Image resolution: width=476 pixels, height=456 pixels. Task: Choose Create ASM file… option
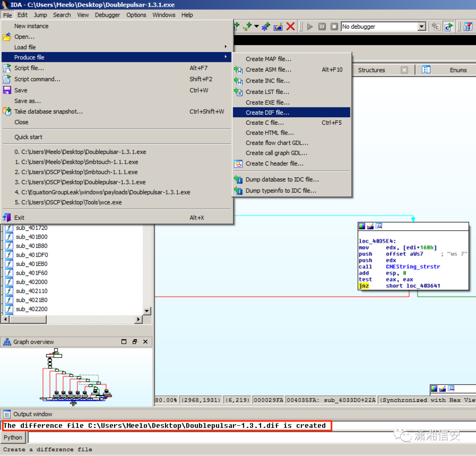(291, 70)
